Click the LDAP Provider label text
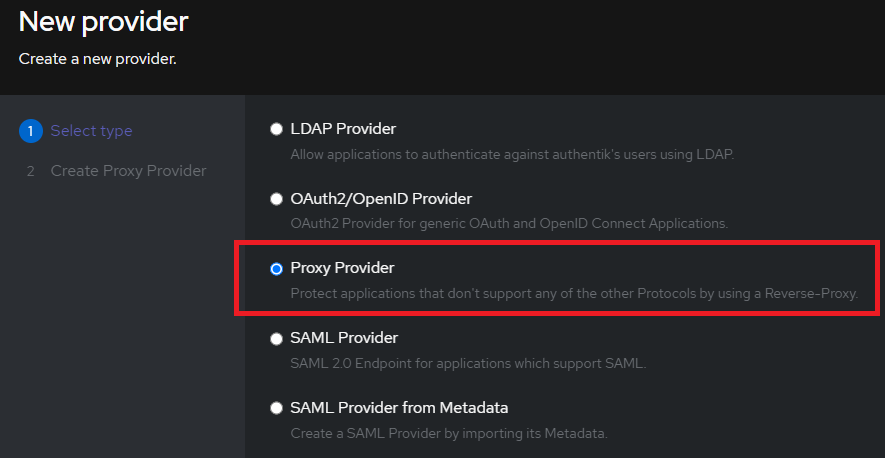 (343, 129)
